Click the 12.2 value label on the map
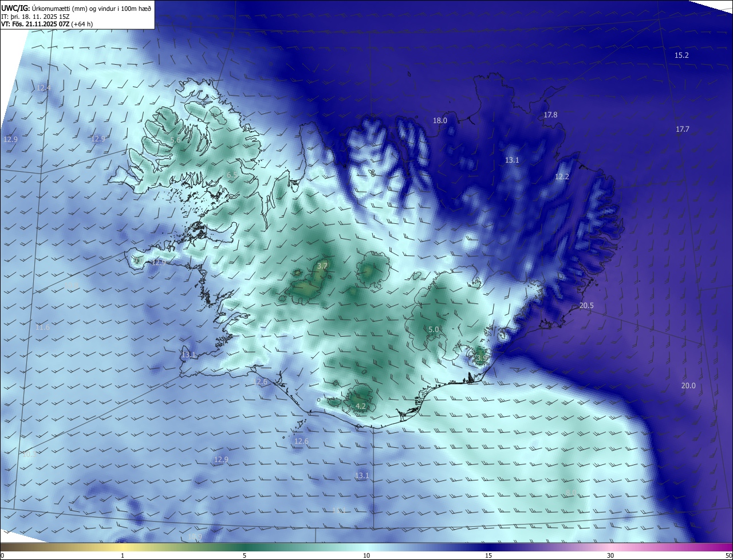 (562, 177)
